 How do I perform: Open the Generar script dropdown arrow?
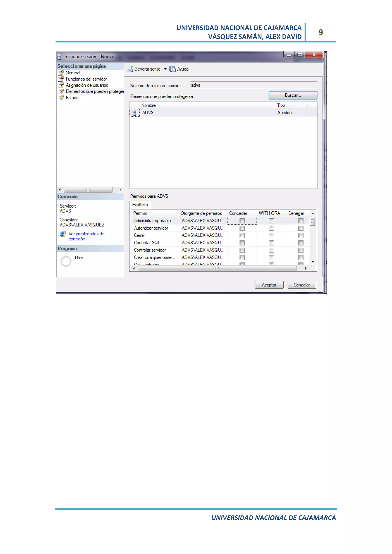coord(165,69)
